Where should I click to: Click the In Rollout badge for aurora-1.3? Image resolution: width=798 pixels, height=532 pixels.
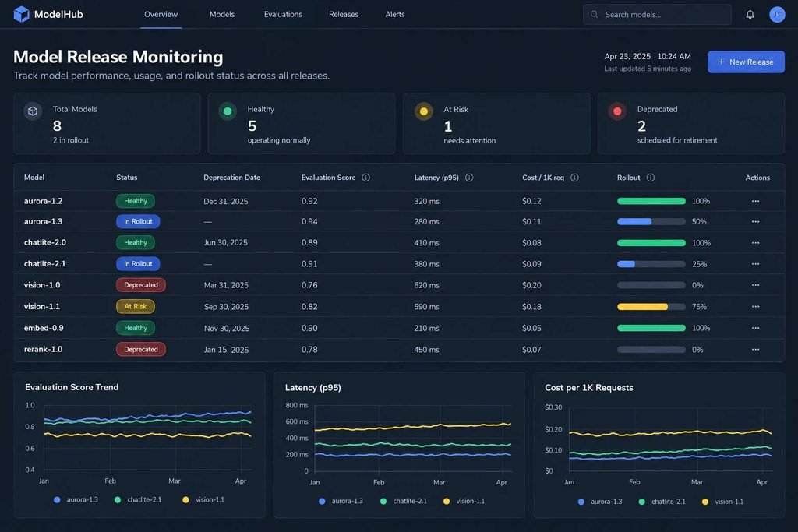[x=138, y=221]
